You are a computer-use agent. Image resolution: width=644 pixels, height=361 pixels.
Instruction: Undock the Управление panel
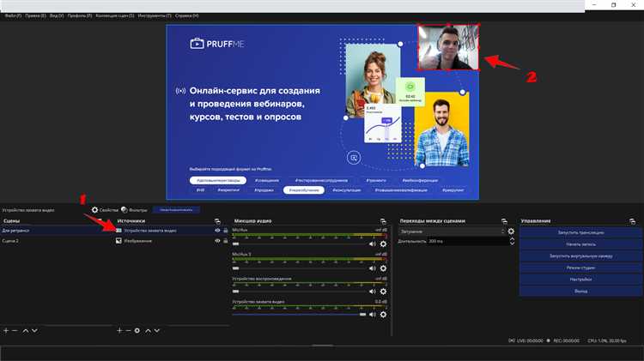[x=632, y=221]
